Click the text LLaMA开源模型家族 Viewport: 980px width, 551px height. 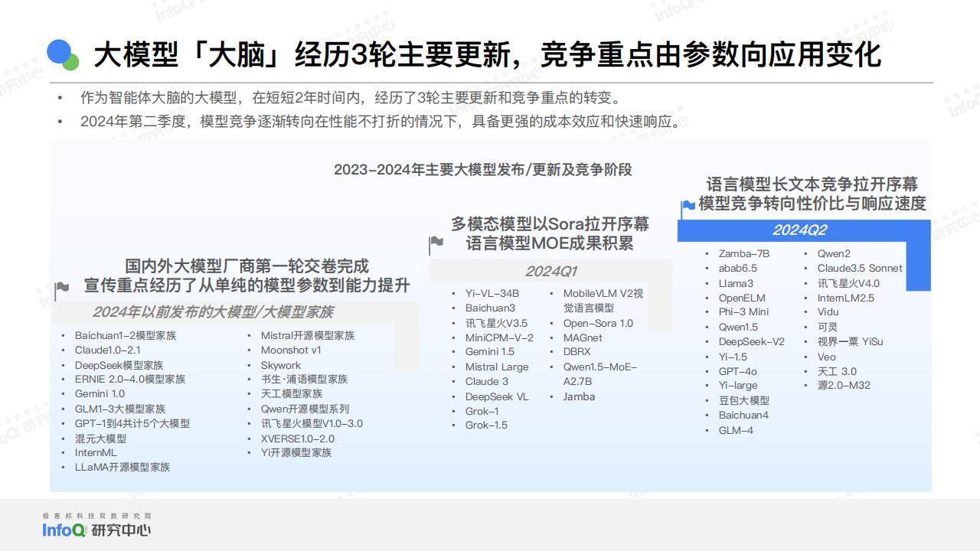coord(122,467)
